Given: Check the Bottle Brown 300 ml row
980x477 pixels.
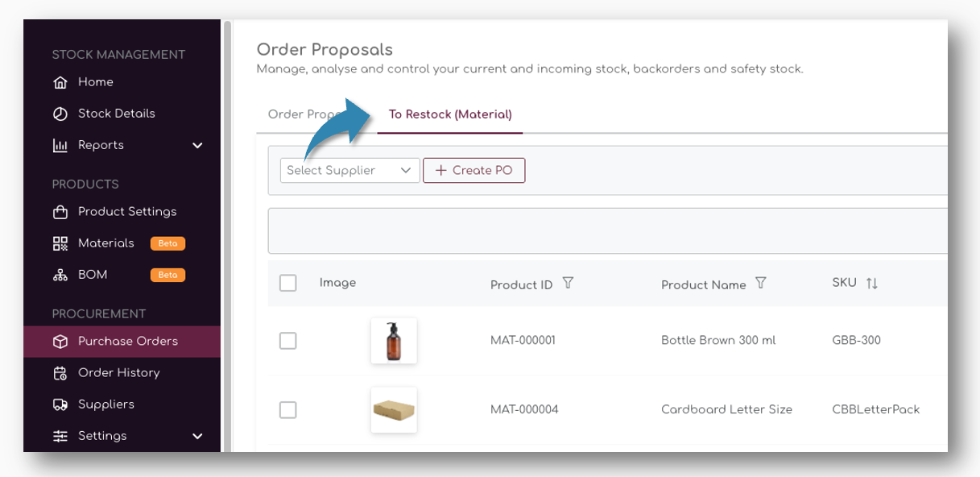Looking at the screenshot, I should coord(288,341).
